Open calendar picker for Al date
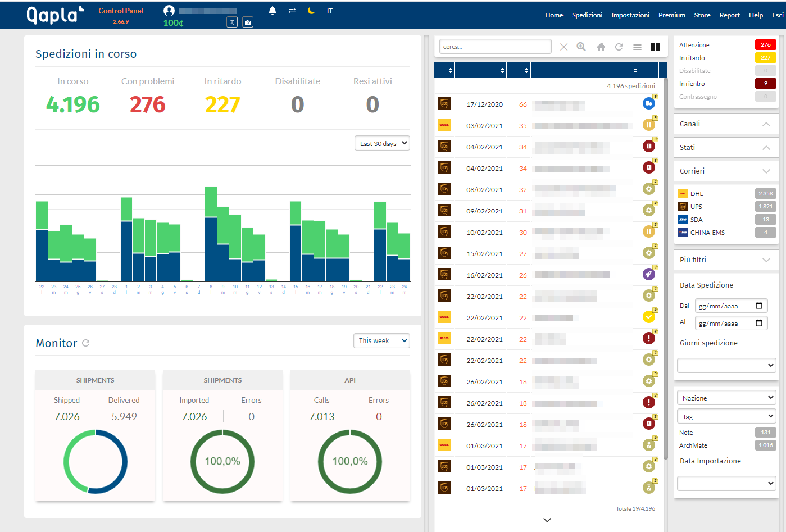The height and width of the screenshot is (532, 786). 759,323
